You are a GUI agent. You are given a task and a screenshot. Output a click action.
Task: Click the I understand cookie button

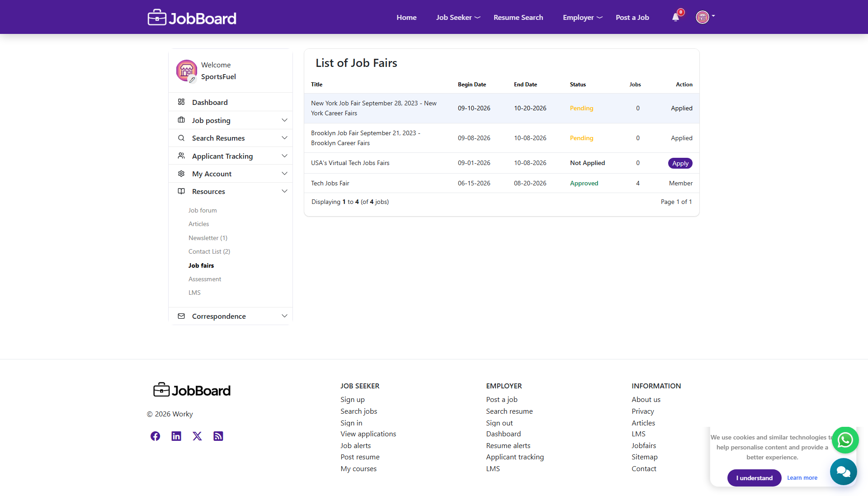[754, 478]
